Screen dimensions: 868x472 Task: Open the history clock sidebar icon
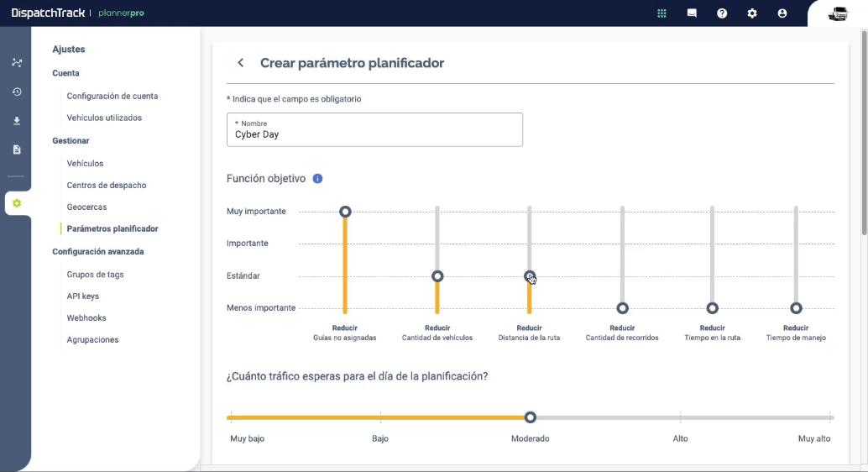(x=17, y=92)
